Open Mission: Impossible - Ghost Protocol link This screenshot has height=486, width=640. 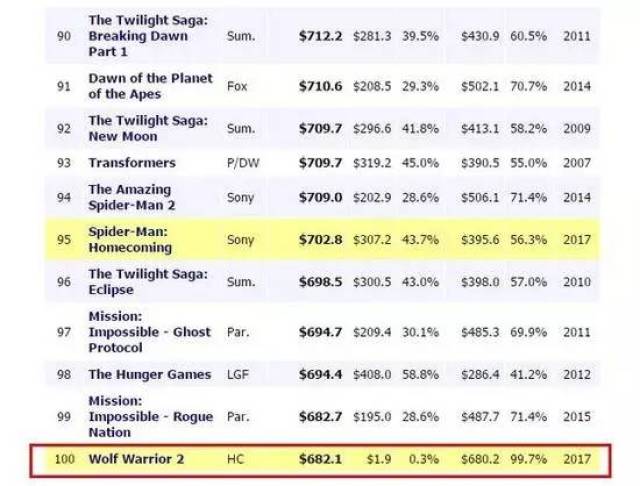coord(150,332)
